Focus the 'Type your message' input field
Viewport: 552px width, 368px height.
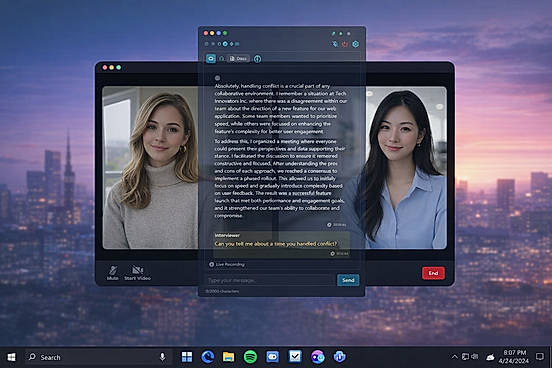point(271,280)
